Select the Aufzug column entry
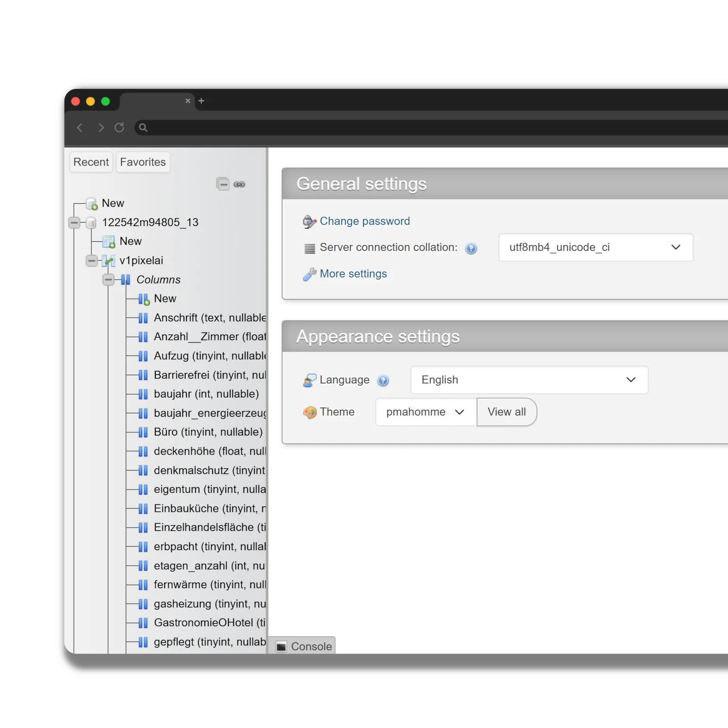Viewport: 728px width, 728px height. [x=210, y=356]
